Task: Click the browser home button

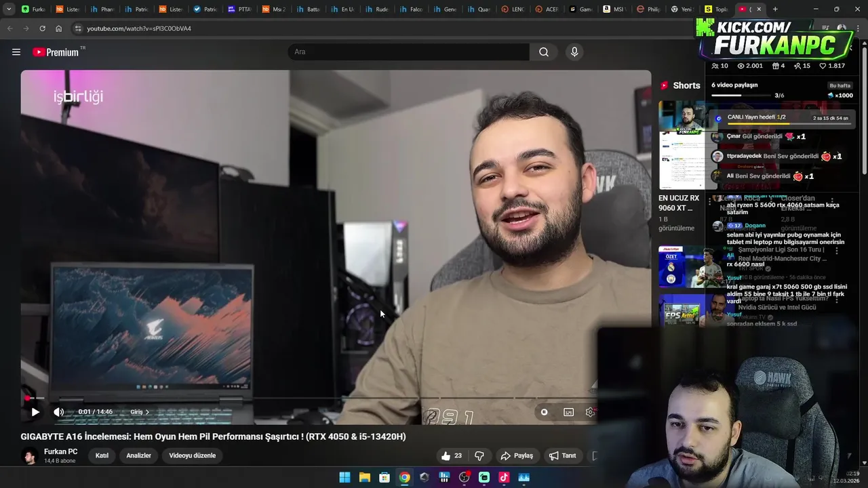Action: (58, 28)
